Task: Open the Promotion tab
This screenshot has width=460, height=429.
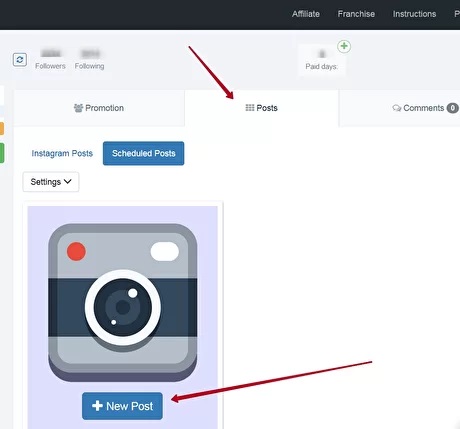Action: click(99, 108)
